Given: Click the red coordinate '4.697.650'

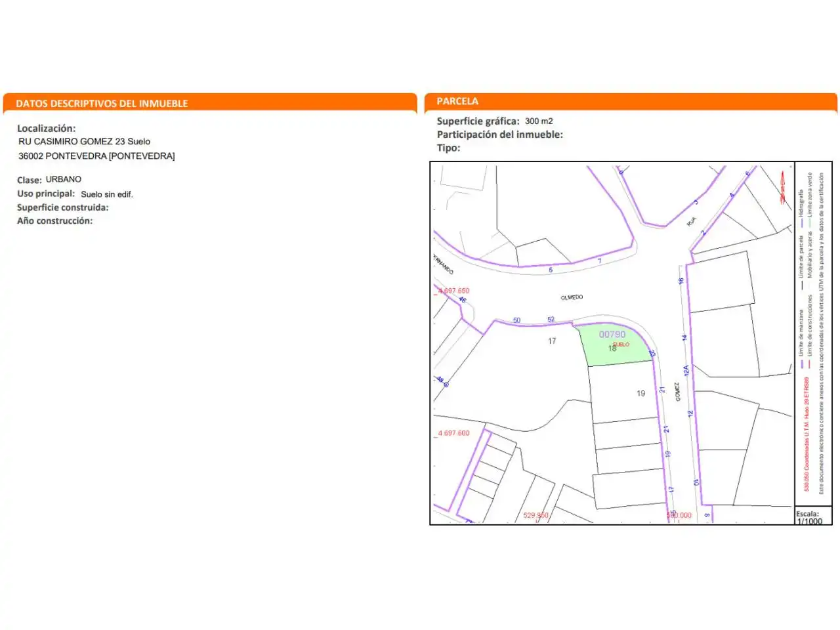Looking at the screenshot, I should [x=454, y=291].
